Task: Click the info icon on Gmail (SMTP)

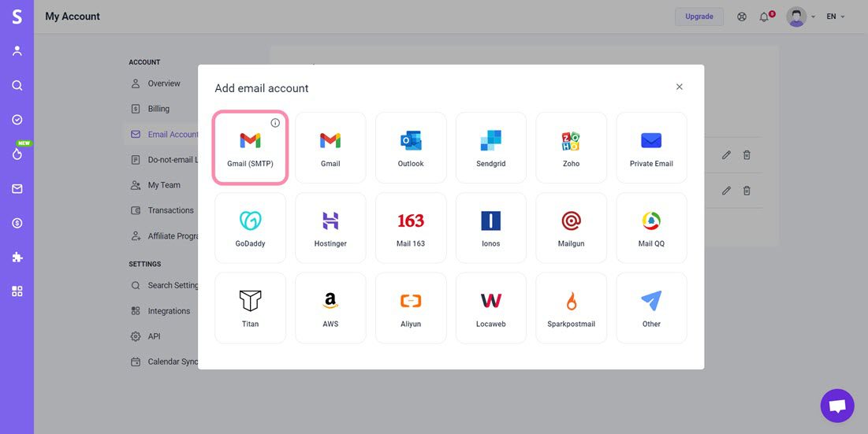Action: (x=275, y=123)
